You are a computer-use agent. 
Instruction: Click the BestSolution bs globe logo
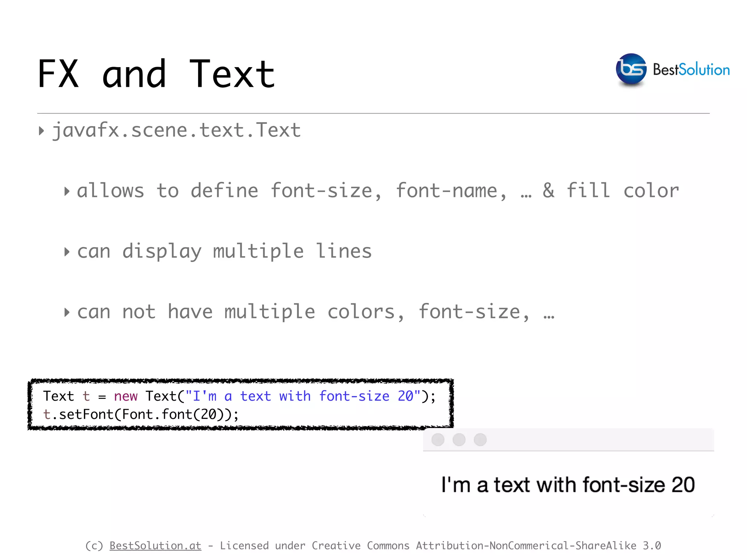point(631,69)
